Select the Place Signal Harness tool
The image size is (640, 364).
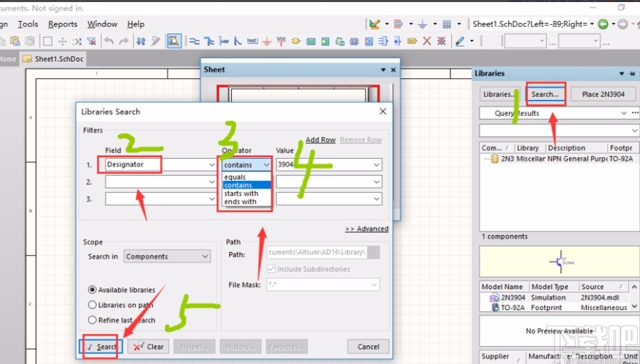[x=224, y=41]
